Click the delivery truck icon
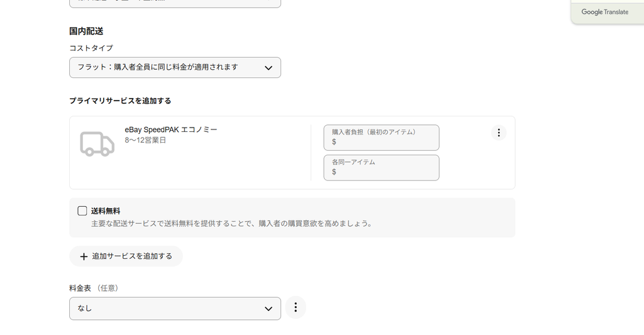The image size is (644, 335). coord(97,144)
